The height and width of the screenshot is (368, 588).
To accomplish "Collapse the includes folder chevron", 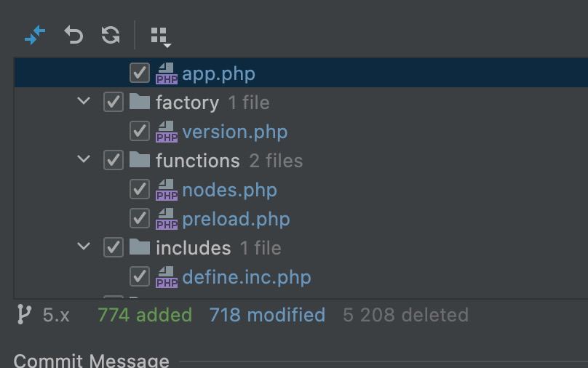I will click(x=84, y=246).
